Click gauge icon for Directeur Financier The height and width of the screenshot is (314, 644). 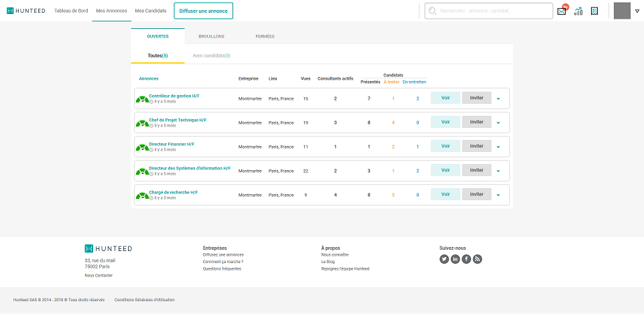(142, 147)
